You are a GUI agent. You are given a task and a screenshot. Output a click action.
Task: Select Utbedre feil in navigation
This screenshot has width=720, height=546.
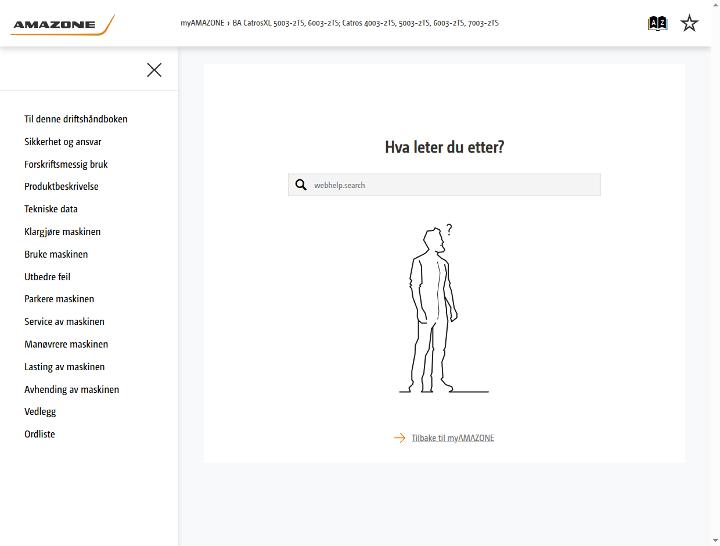(x=47, y=276)
